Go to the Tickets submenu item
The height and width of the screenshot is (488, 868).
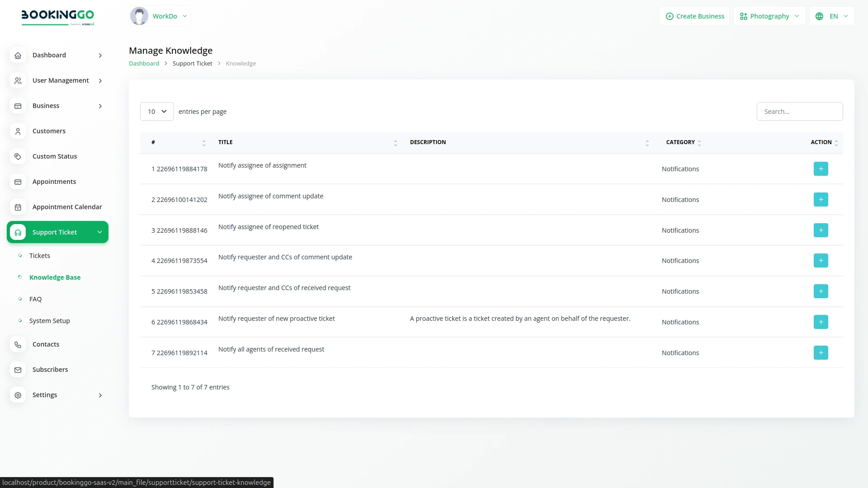tap(40, 255)
